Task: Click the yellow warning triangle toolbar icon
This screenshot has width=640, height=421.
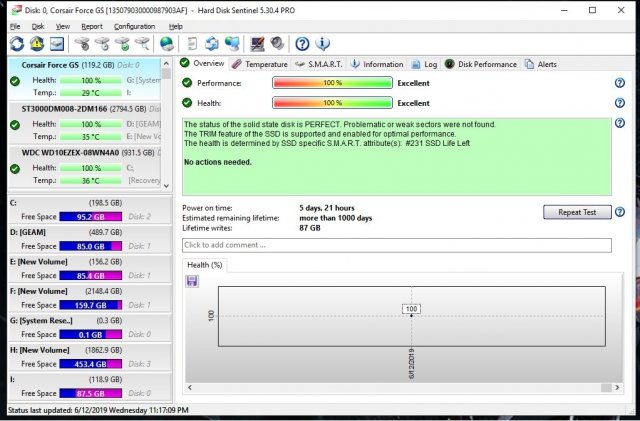Action: [x=37, y=44]
